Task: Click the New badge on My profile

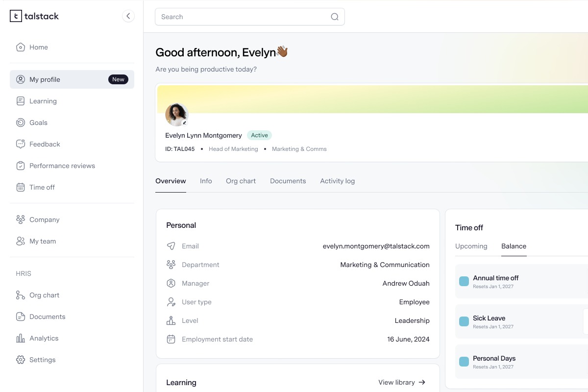Action: point(118,79)
